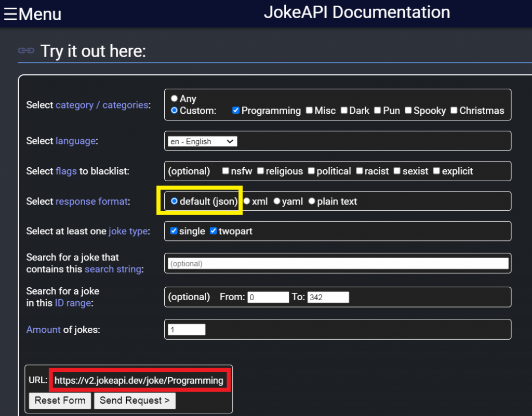The image size is (532, 416).
Task: Uncheck the single joke type
Action: pos(174,231)
